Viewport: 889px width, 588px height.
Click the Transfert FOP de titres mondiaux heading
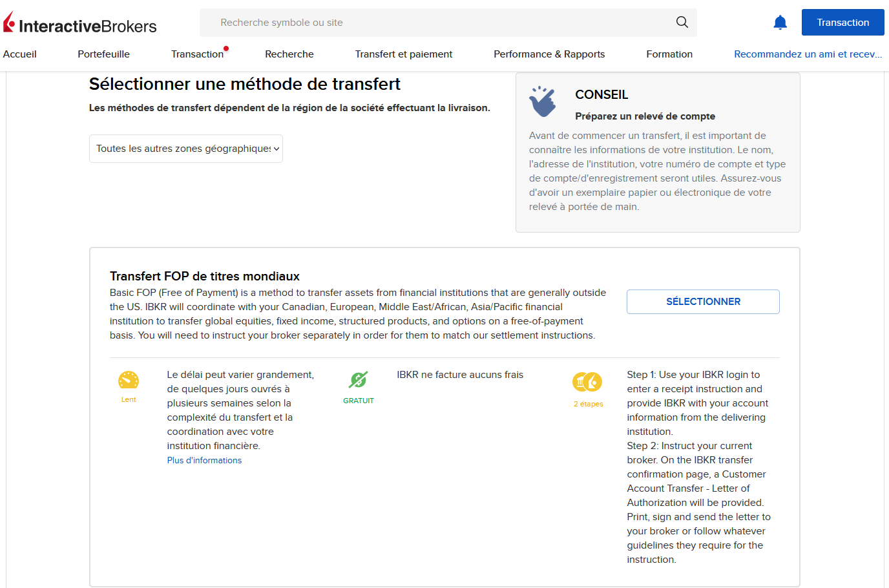tap(205, 277)
